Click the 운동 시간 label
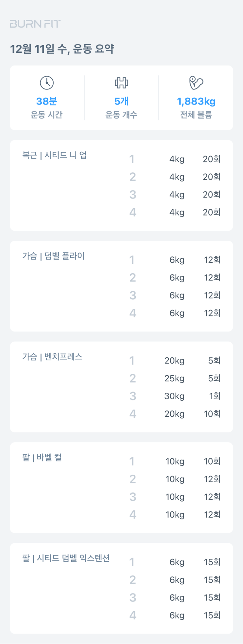Image resolution: width=243 pixels, height=644 pixels. click(46, 115)
